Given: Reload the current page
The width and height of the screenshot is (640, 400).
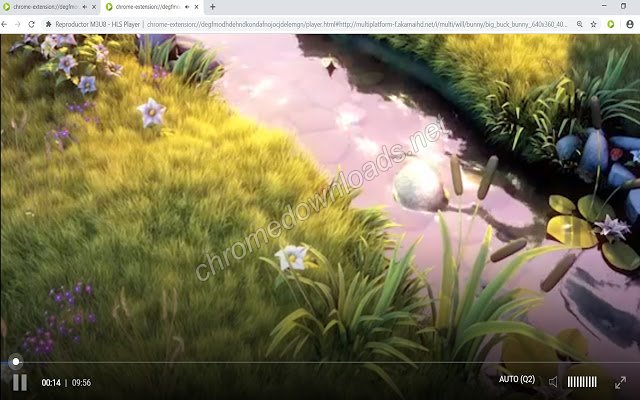Looking at the screenshot, I should 31,24.
